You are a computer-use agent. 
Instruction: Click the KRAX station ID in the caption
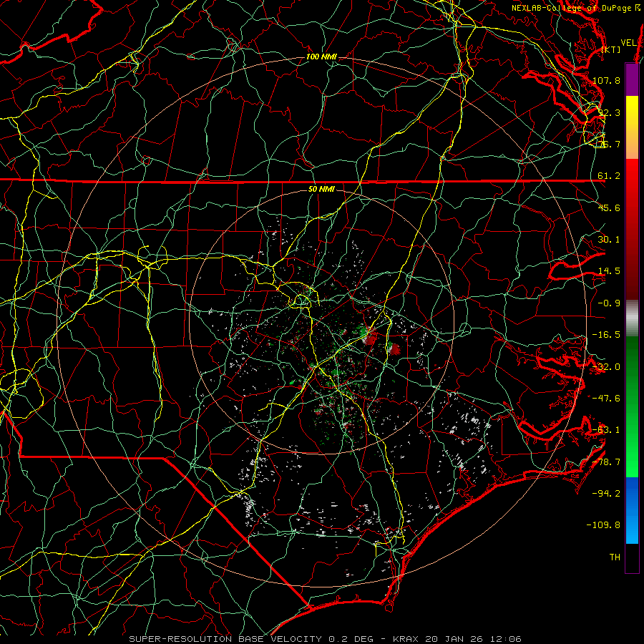(x=406, y=639)
